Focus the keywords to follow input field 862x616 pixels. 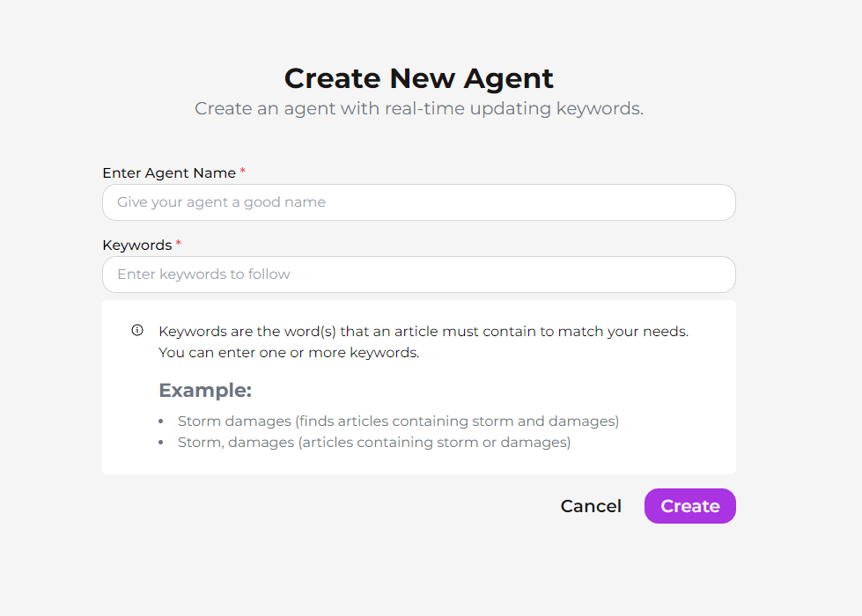point(419,275)
